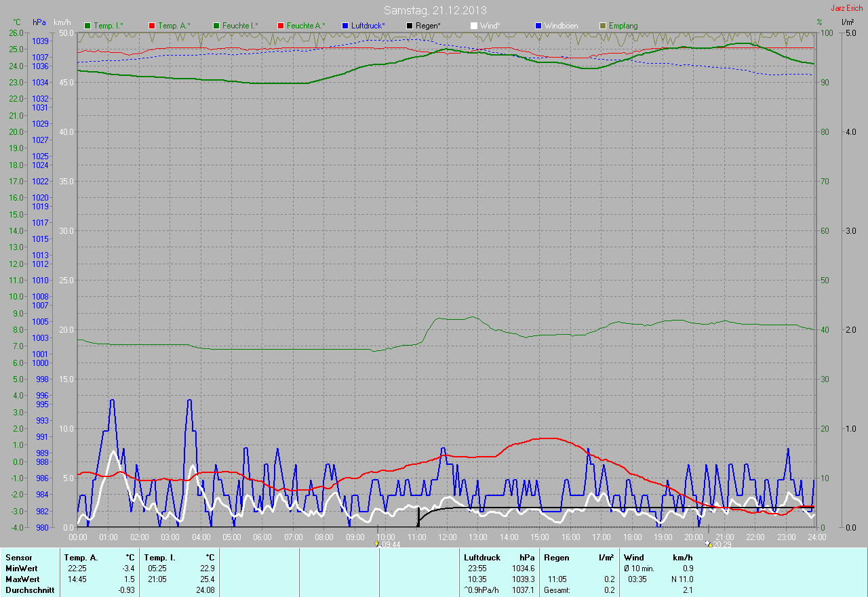The width and height of the screenshot is (868, 597).
Task: Click the °C axis unit label
Action: [17, 22]
